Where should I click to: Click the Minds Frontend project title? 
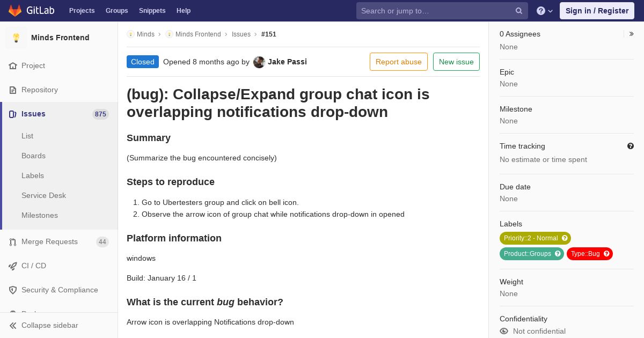click(60, 38)
